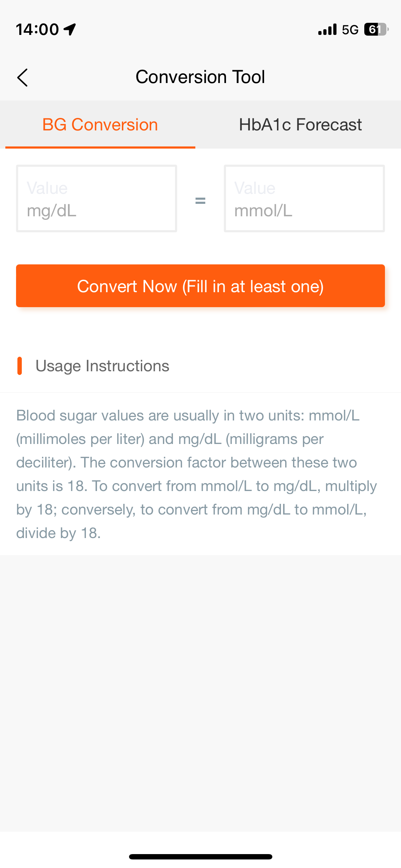Tap the orange marker beside Usage Instructions
Screen dimensions: 401x868
tap(20, 366)
